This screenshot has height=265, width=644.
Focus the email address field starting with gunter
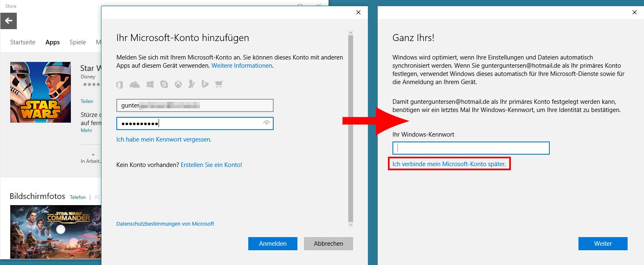click(195, 105)
